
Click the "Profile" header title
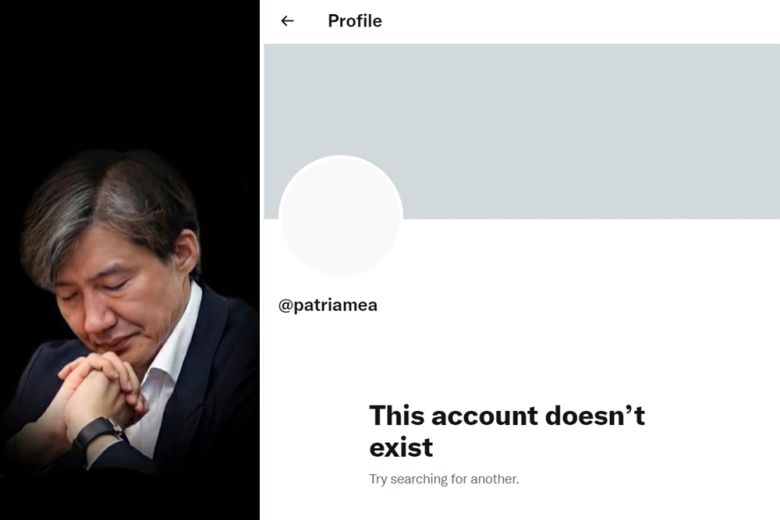click(354, 21)
